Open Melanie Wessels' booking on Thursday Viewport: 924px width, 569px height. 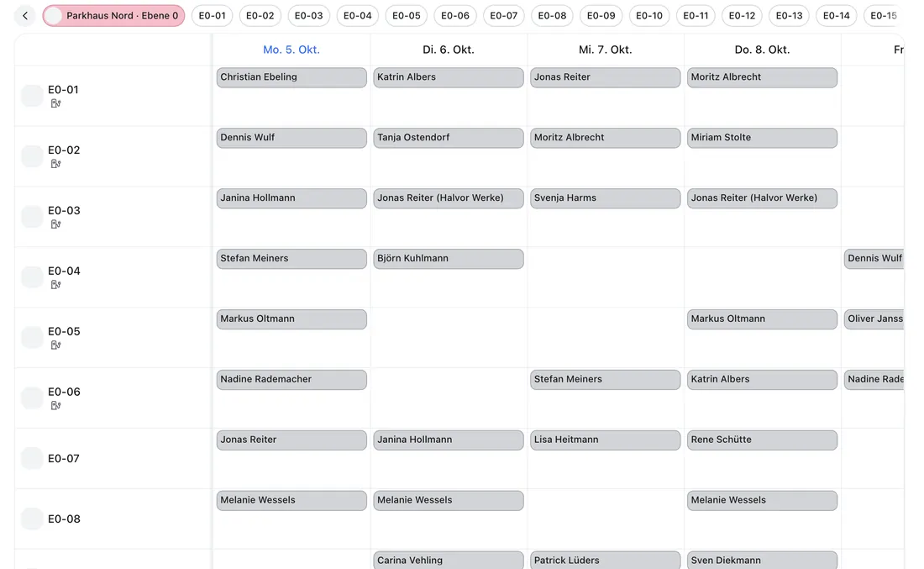(x=762, y=501)
